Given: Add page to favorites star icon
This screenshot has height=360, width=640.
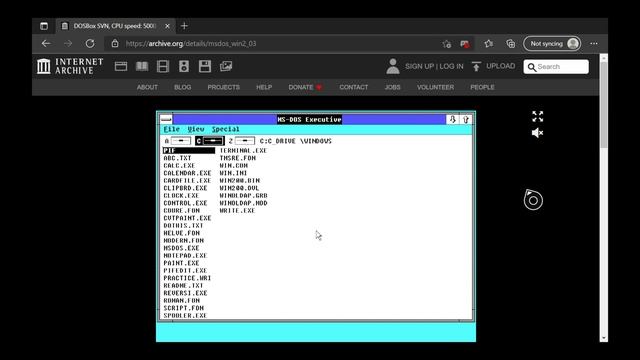Looking at the screenshot, I should point(447,44).
